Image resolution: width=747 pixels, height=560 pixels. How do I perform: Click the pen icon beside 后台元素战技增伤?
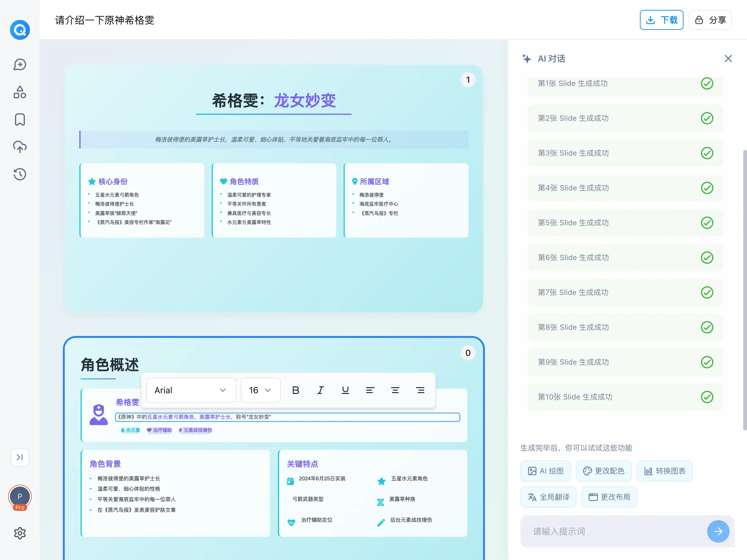click(x=381, y=523)
